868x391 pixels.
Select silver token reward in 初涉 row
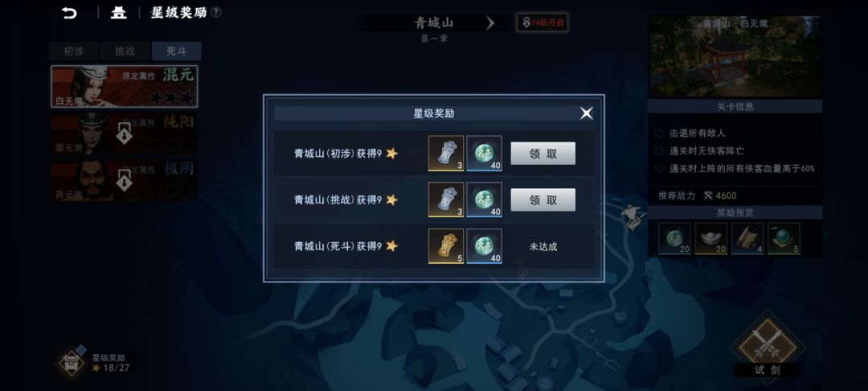pos(446,154)
